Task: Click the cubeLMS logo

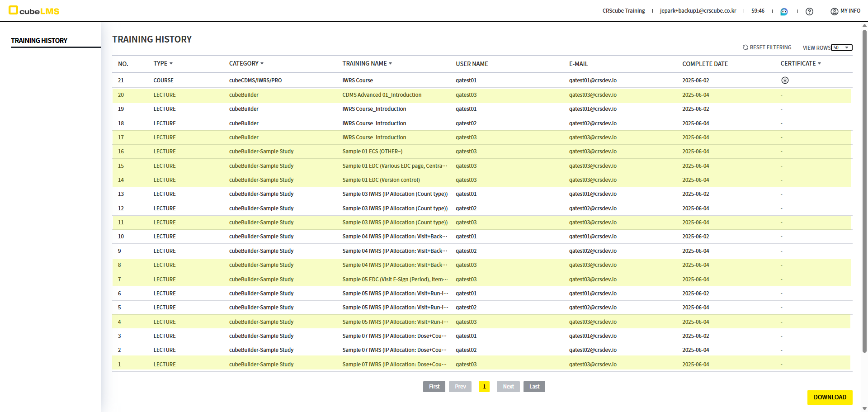Action: click(x=34, y=11)
